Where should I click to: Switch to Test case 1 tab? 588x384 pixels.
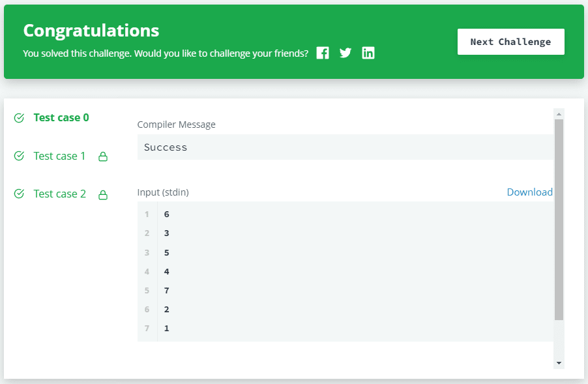(59, 156)
